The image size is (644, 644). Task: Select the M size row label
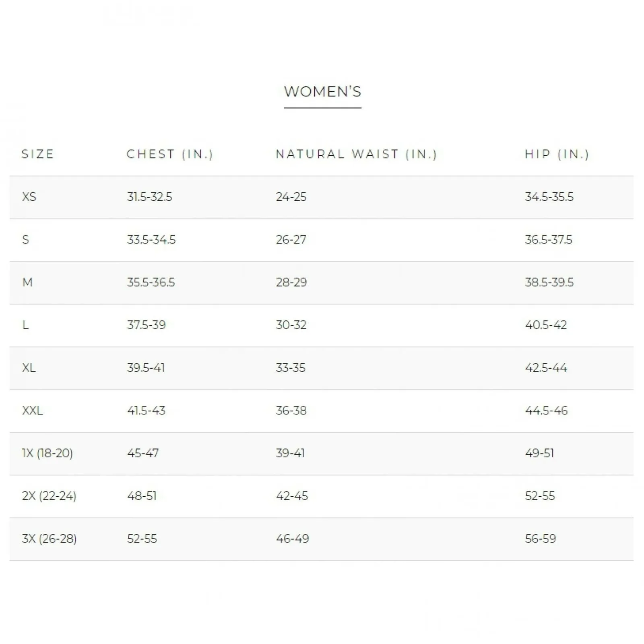(x=27, y=282)
